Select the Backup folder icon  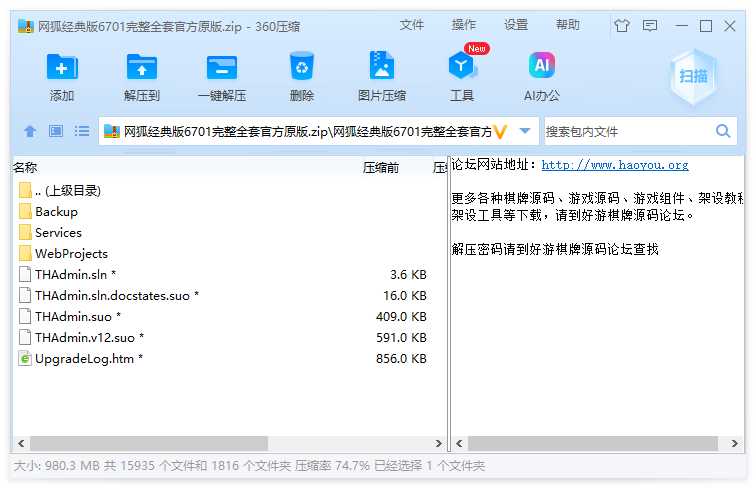point(26,212)
